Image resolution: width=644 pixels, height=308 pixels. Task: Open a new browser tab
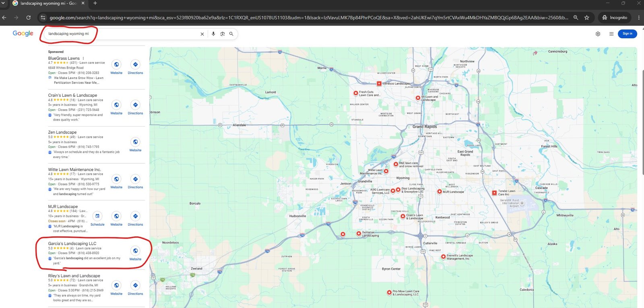click(x=95, y=3)
